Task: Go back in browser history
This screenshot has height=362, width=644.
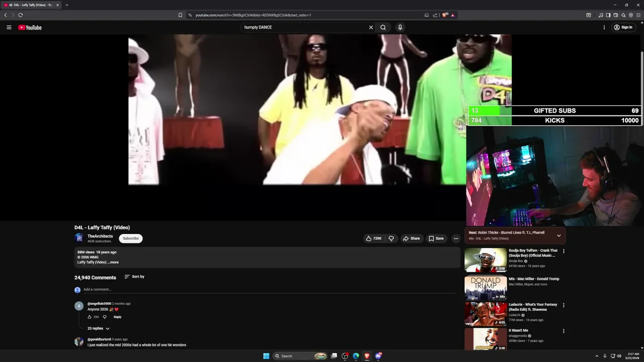Action: click(x=6, y=15)
